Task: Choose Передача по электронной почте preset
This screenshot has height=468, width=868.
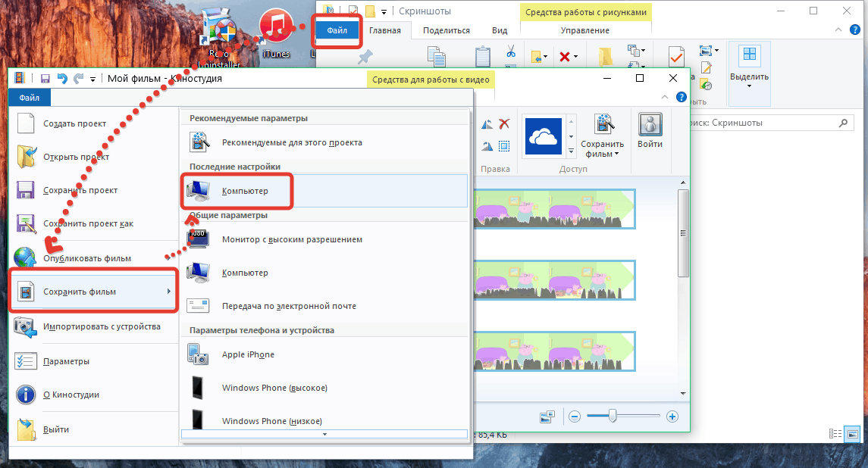Action: [x=324, y=306]
